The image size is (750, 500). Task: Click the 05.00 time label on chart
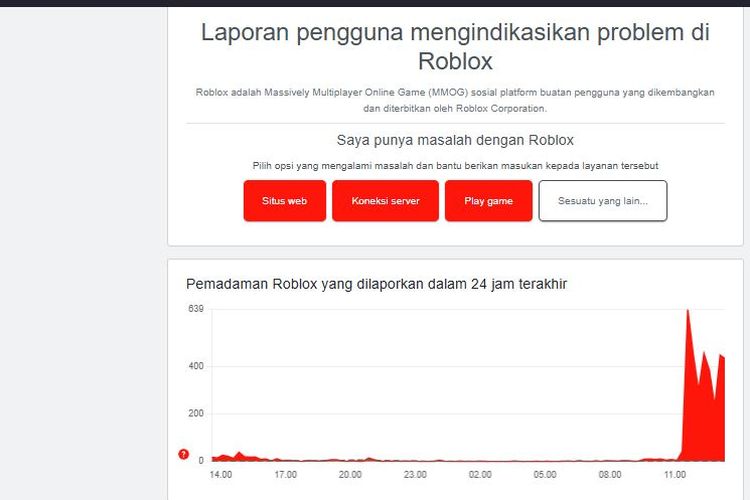[545, 475]
